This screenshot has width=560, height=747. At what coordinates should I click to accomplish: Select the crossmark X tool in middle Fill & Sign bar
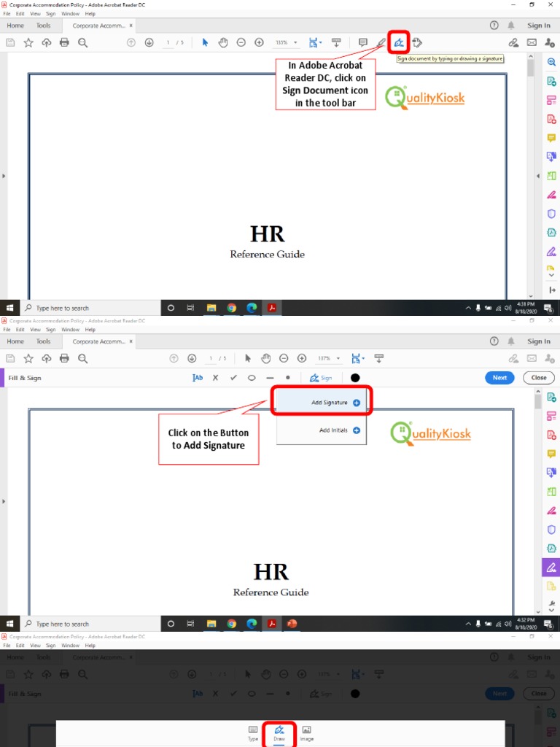pyautogui.click(x=215, y=378)
